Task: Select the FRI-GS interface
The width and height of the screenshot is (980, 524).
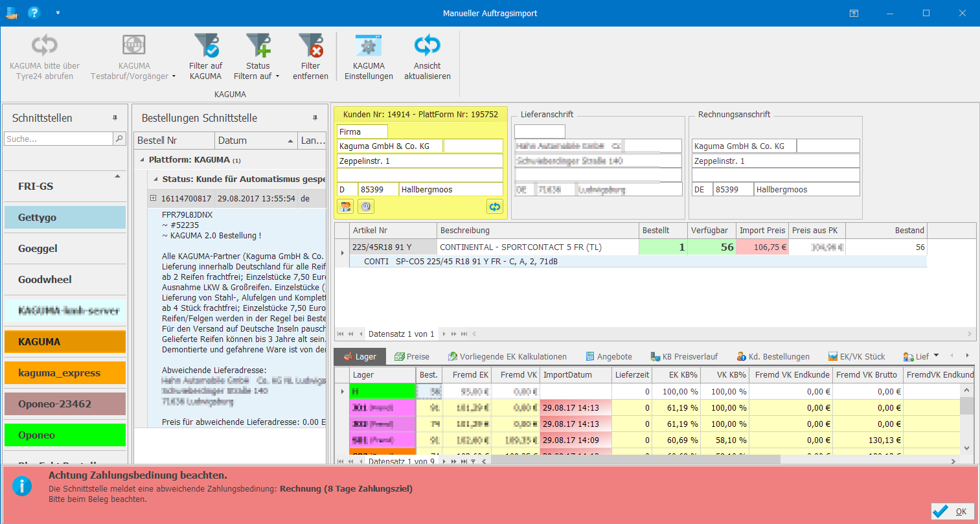Action: click(x=65, y=187)
